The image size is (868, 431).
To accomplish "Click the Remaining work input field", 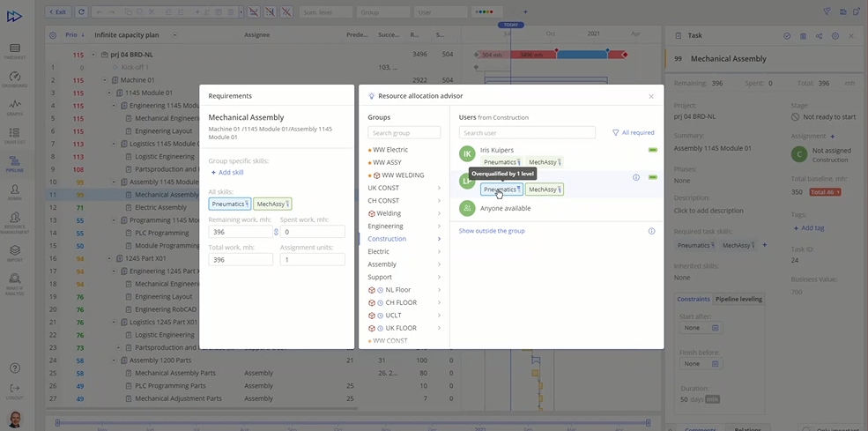I will pyautogui.click(x=240, y=232).
